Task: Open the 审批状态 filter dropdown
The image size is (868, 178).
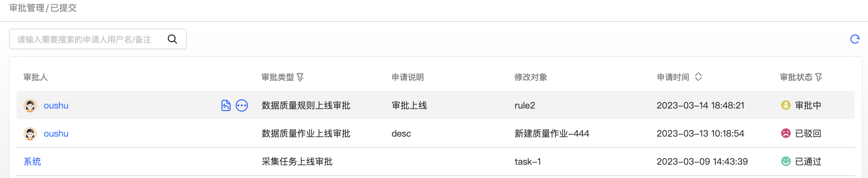Action: (819, 77)
